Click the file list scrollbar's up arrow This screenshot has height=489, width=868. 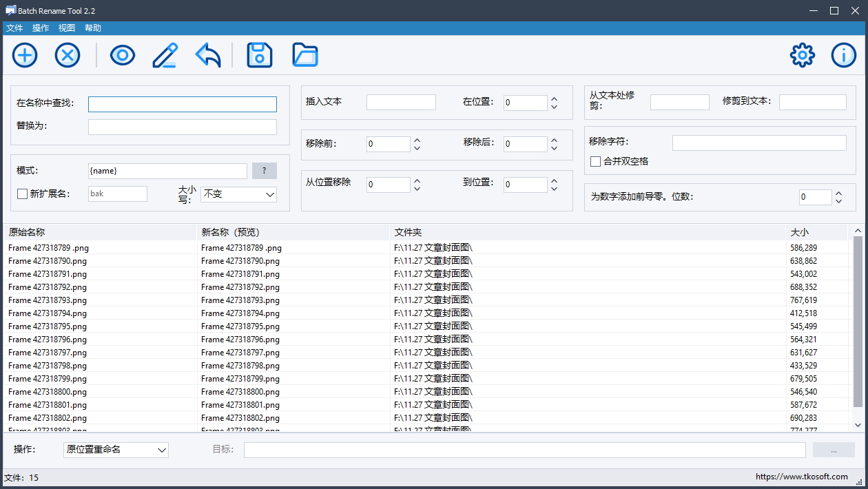tap(858, 231)
